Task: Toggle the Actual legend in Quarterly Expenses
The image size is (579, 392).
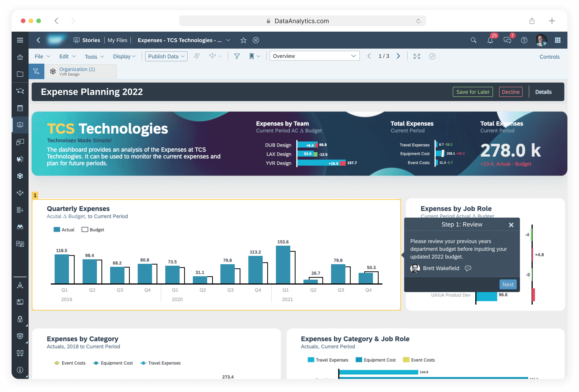Action: (64, 230)
